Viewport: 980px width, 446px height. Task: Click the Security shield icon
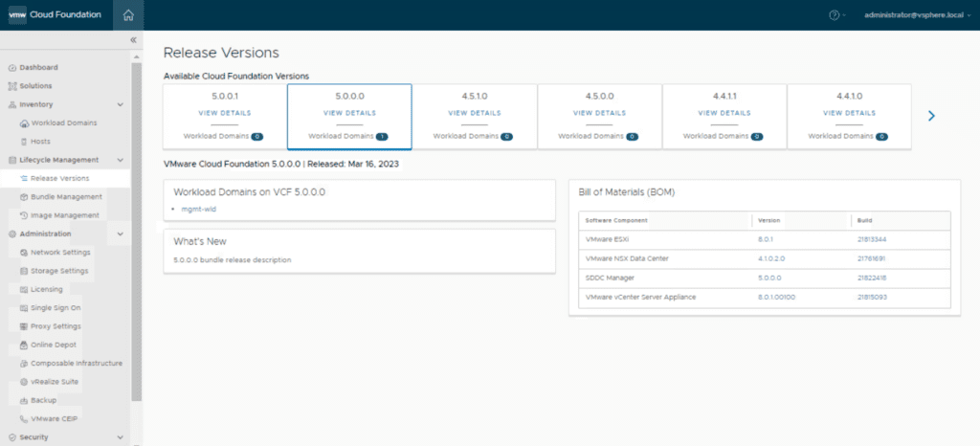pos(12,437)
